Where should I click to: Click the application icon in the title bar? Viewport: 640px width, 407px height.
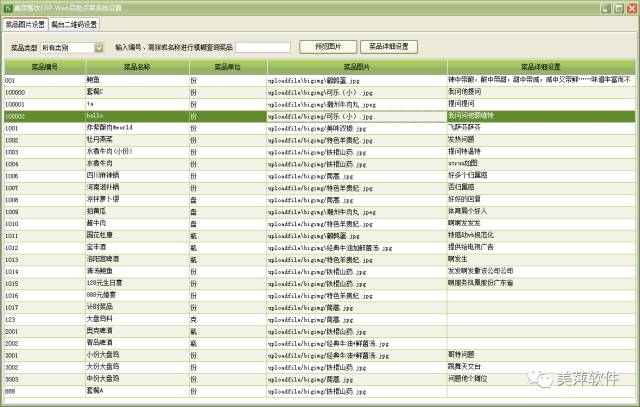coord(6,7)
